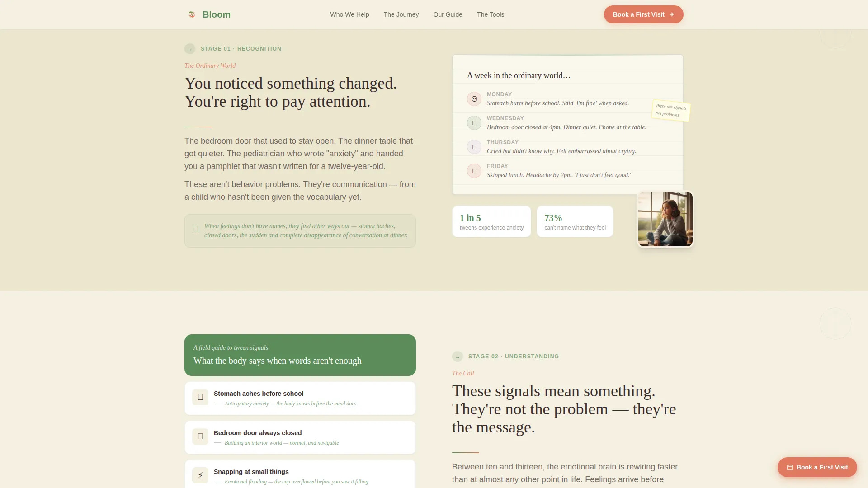Click the FRIDAY day label
Screen dimensions: 868x488
(497, 166)
